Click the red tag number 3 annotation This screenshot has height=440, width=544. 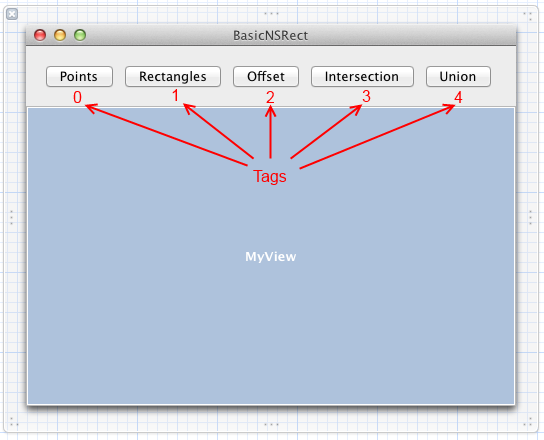(366, 96)
